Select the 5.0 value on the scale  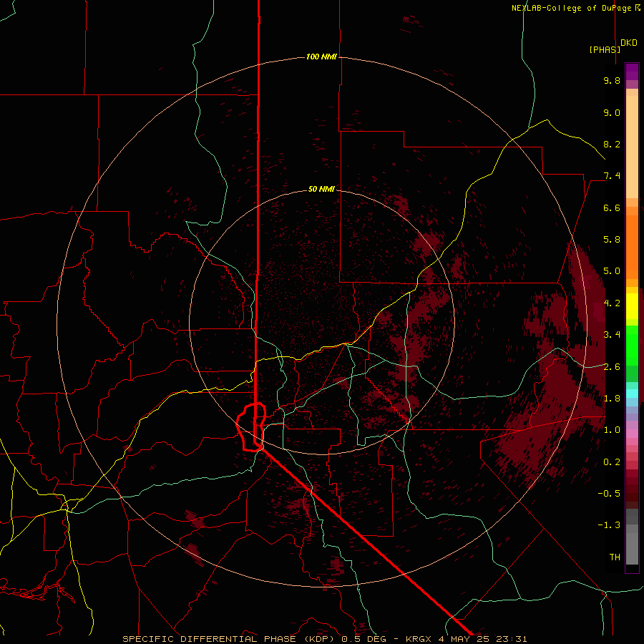(612, 271)
